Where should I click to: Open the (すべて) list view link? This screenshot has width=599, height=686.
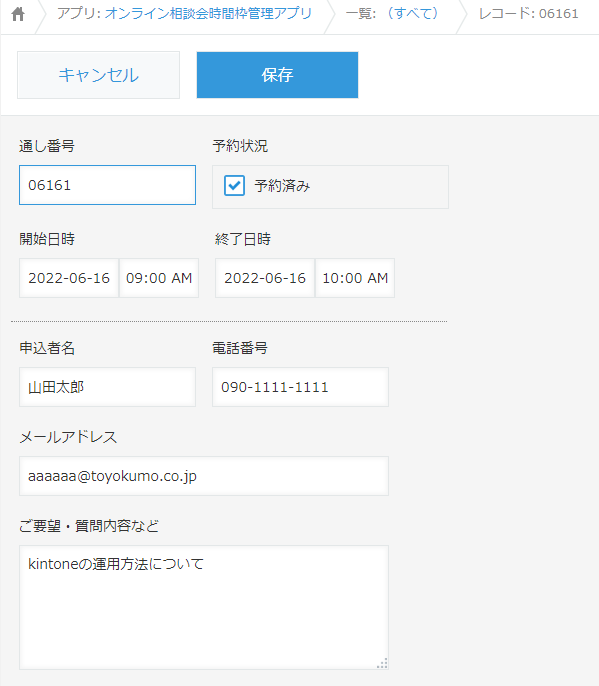tap(412, 14)
